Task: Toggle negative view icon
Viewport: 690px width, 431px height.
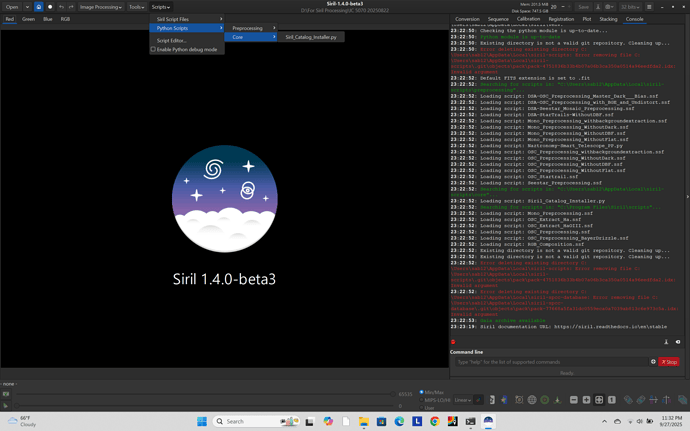Action: point(492,400)
